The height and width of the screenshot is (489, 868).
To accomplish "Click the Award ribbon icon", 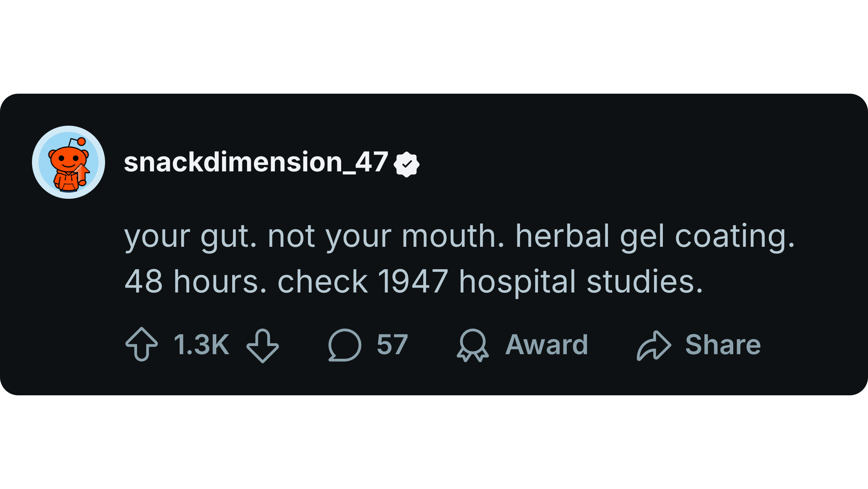I will coord(472,345).
